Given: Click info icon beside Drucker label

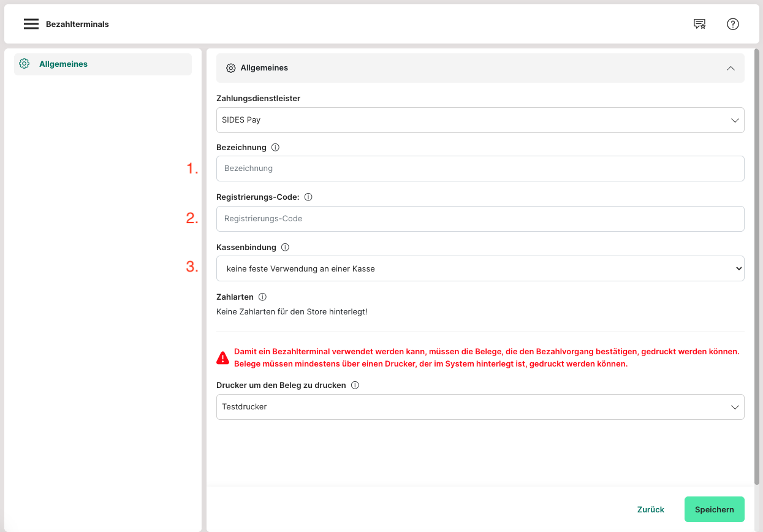Looking at the screenshot, I should pos(355,386).
